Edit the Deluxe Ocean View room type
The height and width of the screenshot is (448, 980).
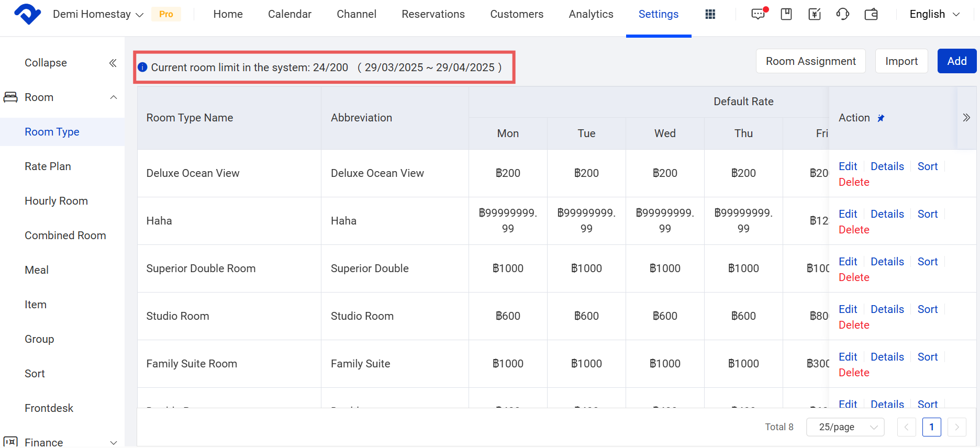click(x=848, y=166)
